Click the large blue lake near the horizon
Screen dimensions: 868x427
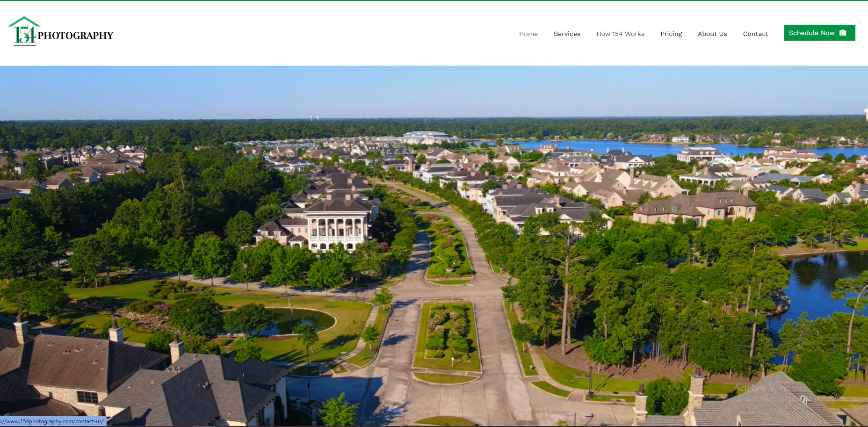pos(655,147)
